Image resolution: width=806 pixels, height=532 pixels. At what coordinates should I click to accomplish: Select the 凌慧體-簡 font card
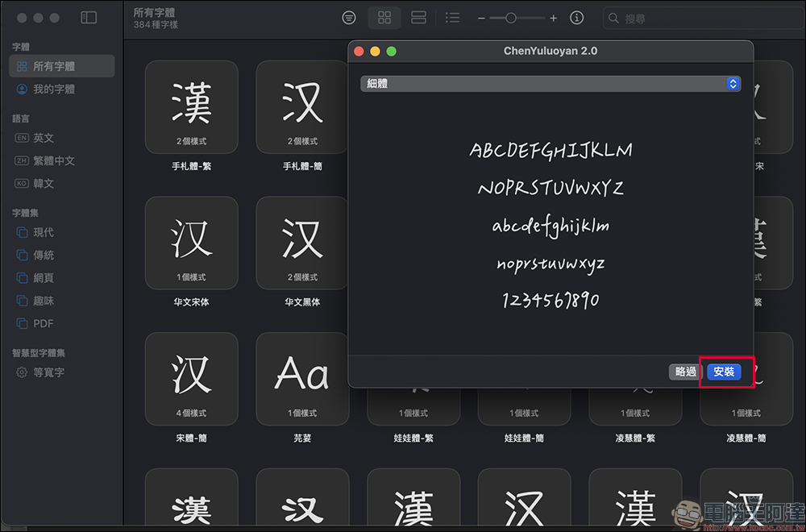(x=746, y=406)
